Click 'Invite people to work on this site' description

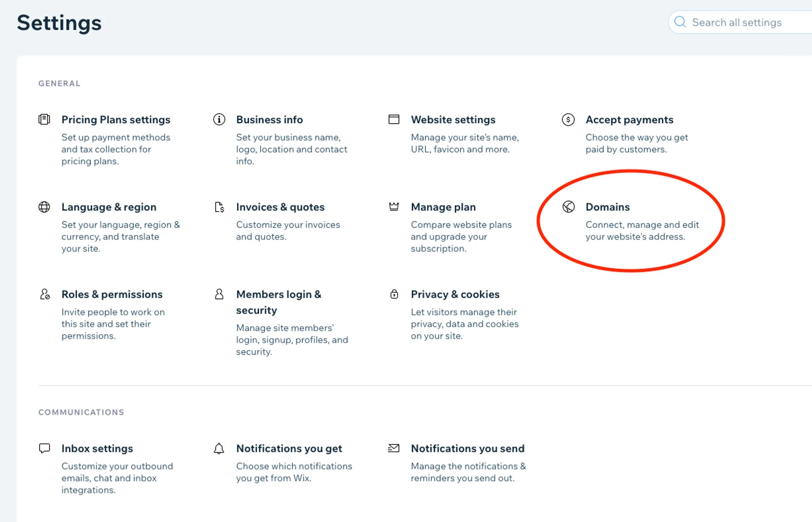[x=113, y=324]
